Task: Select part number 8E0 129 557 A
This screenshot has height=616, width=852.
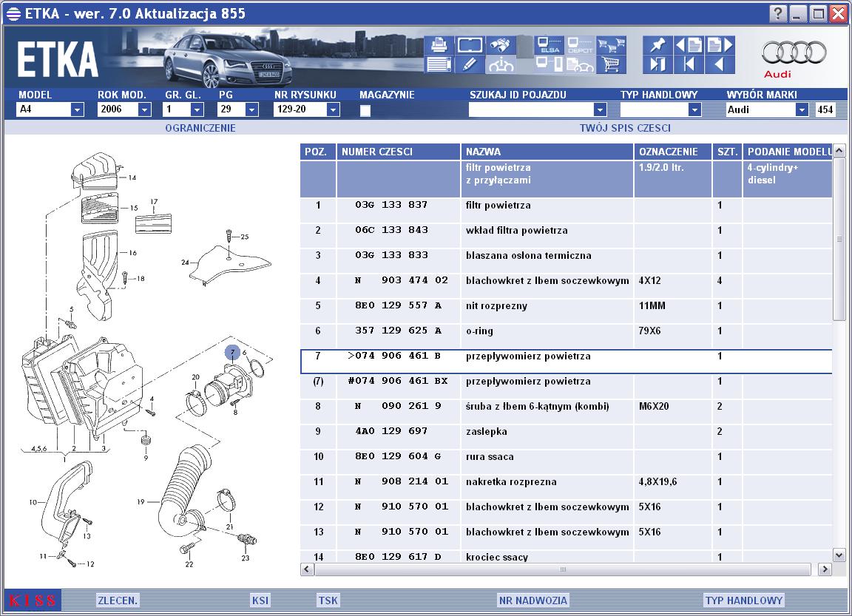Action: point(399,305)
